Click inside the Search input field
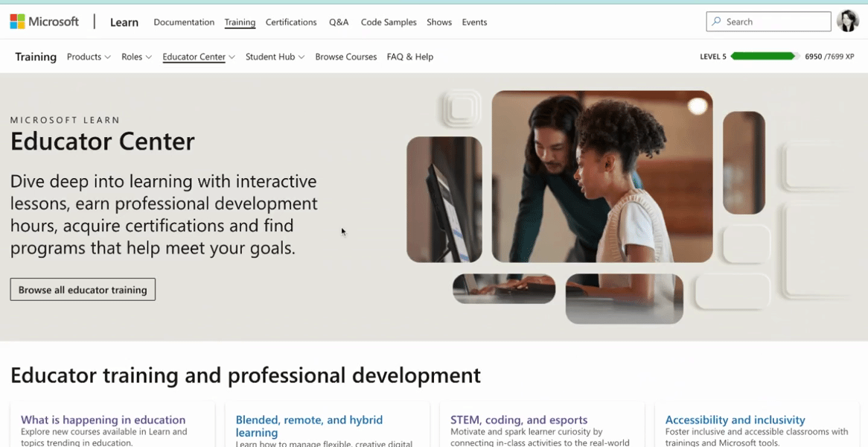The width and height of the screenshot is (868, 447). coord(768,21)
